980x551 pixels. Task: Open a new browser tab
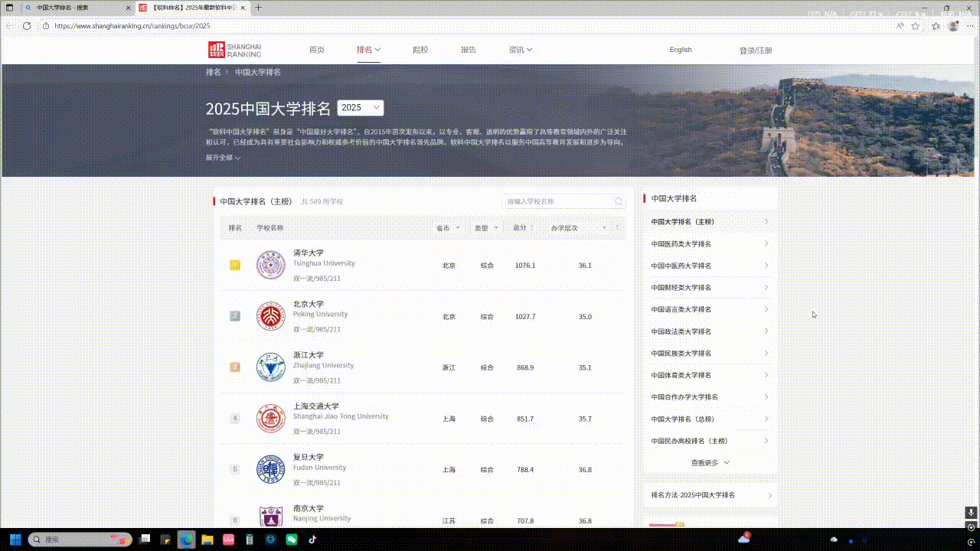258,8
